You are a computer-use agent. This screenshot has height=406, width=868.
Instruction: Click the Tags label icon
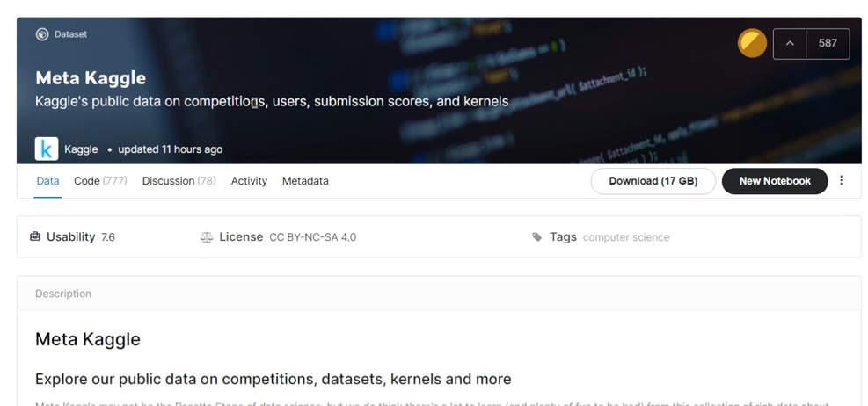coord(537,237)
